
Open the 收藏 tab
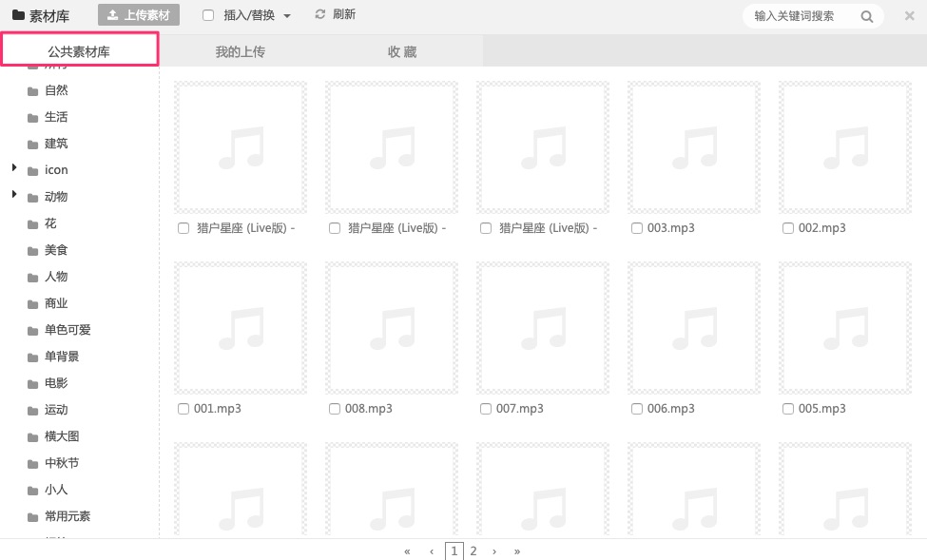click(x=401, y=51)
